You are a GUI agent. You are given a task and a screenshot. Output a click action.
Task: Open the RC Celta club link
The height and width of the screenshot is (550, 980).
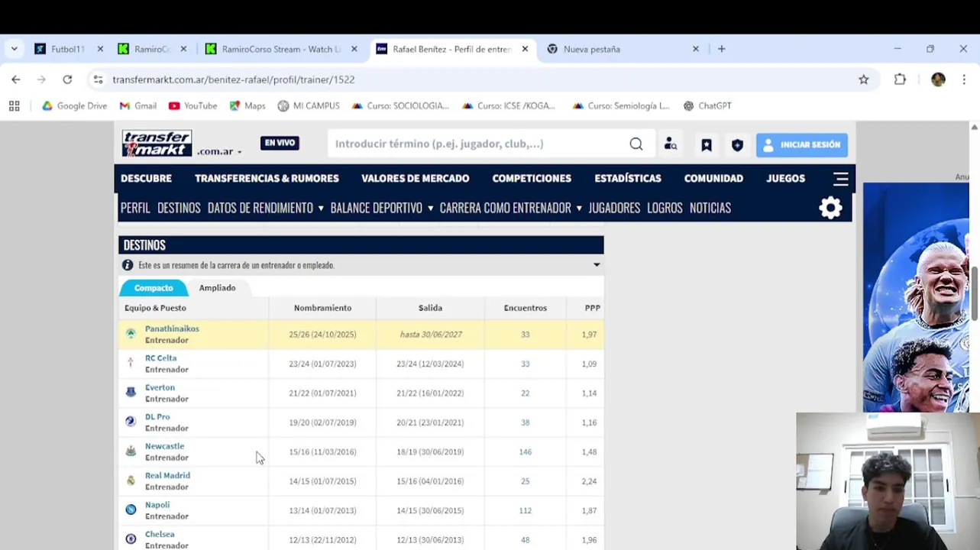(x=160, y=357)
